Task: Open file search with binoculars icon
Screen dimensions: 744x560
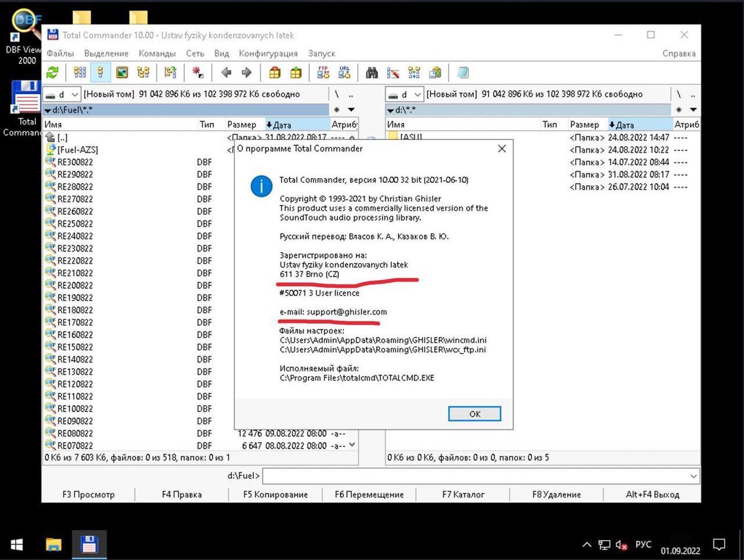Action: 372,72
